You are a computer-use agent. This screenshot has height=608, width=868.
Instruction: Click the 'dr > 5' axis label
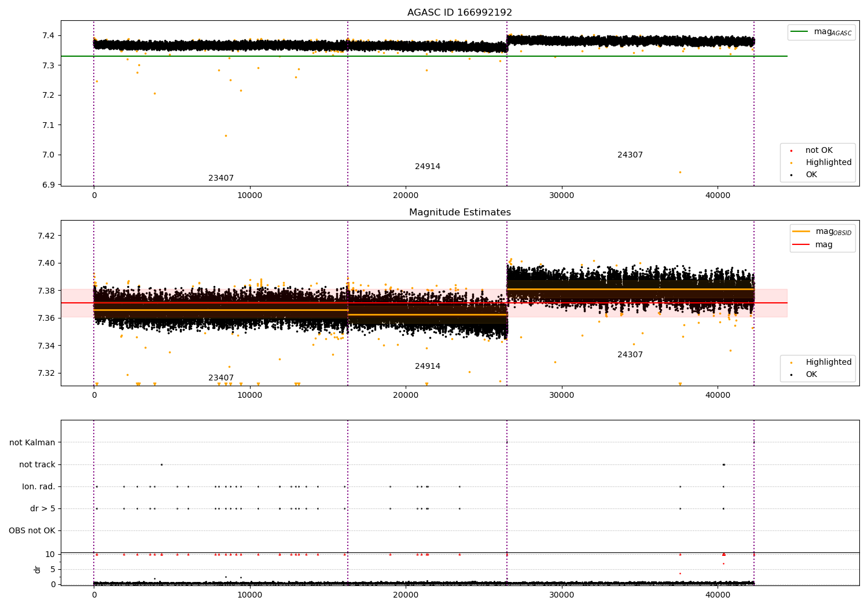(x=43, y=509)
